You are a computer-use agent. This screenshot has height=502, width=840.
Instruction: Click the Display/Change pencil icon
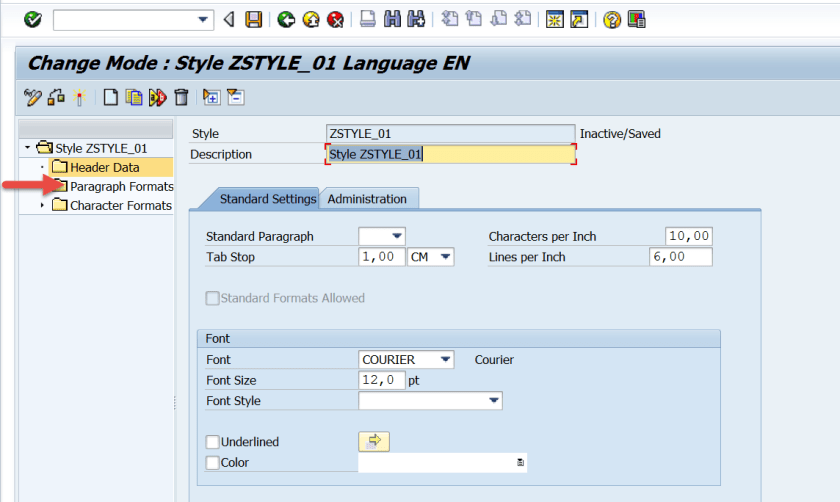pos(33,97)
